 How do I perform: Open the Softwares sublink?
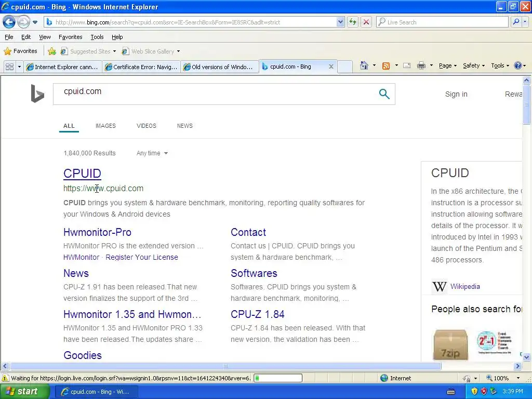[254, 273]
